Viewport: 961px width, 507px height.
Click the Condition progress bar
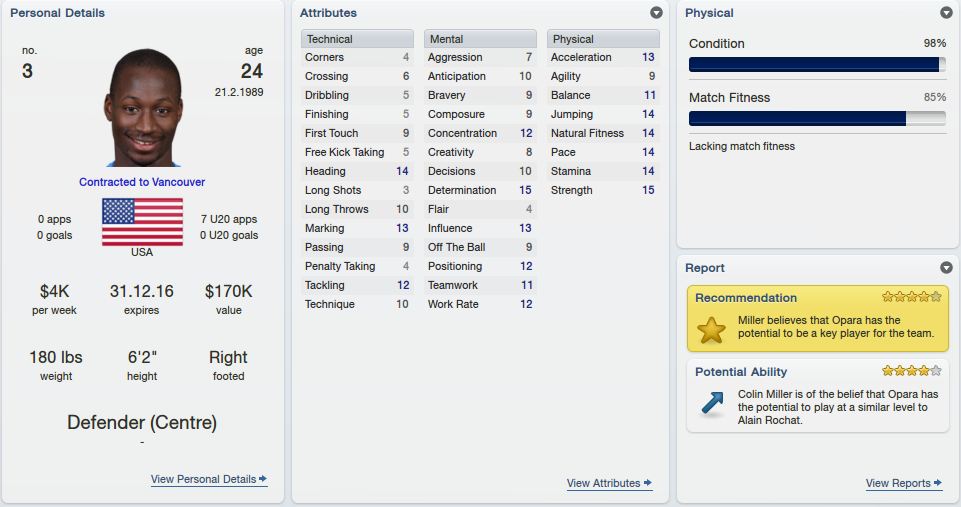[x=818, y=64]
